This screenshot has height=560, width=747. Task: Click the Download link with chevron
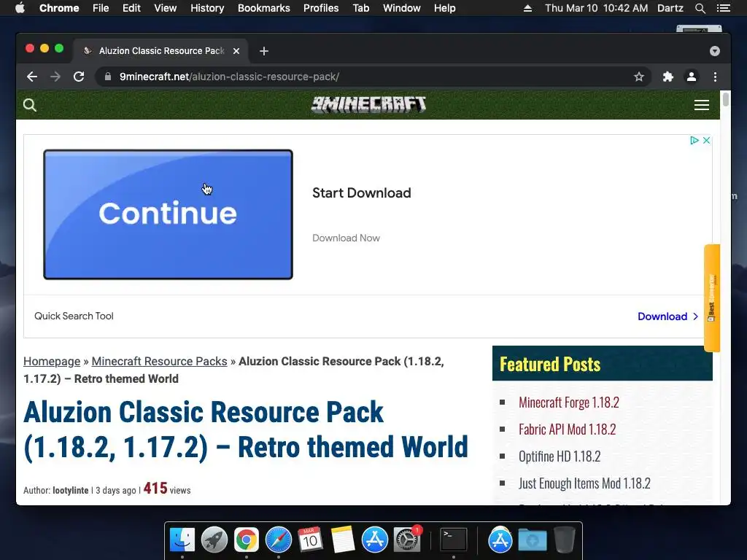pos(668,316)
